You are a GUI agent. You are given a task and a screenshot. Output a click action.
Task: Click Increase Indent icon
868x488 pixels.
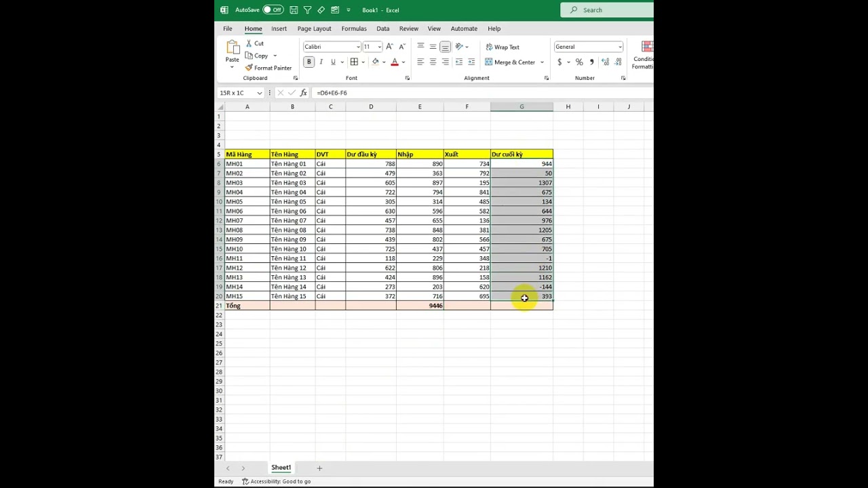click(x=471, y=62)
